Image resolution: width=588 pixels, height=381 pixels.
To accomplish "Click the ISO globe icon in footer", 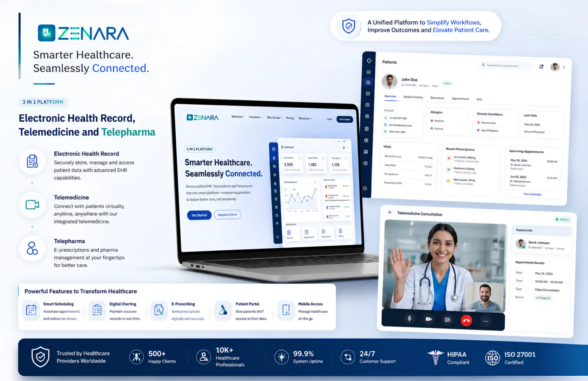I will pyautogui.click(x=492, y=358).
